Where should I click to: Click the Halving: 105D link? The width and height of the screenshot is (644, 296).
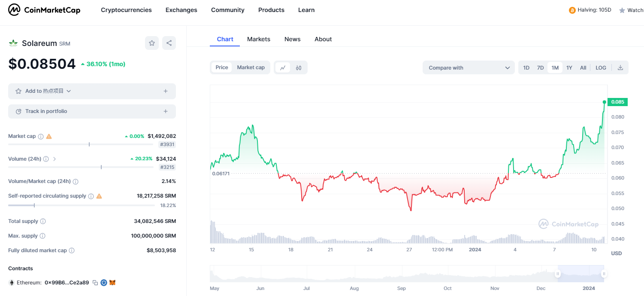pos(595,10)
